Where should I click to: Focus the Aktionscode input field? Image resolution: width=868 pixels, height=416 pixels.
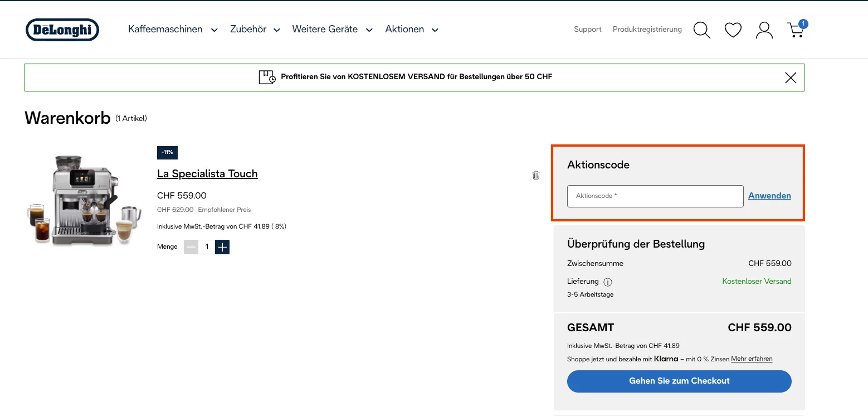pyautogui.click(x=655, y=196)
